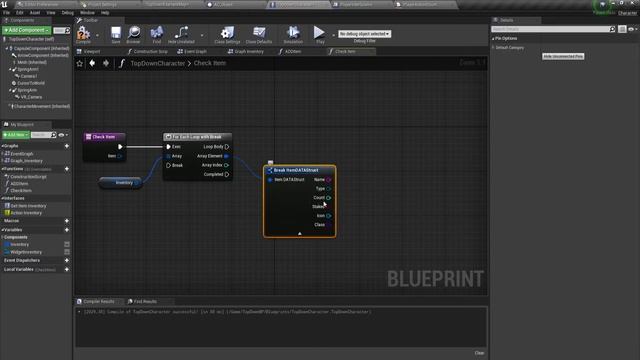Click search icon in My Blueprint search box

[53, 135]
